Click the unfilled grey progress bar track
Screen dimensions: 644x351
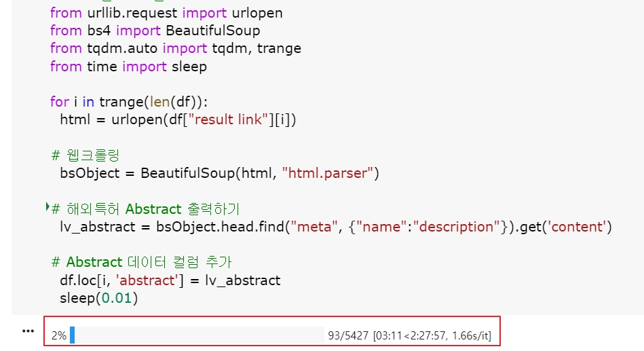point(198,335)
